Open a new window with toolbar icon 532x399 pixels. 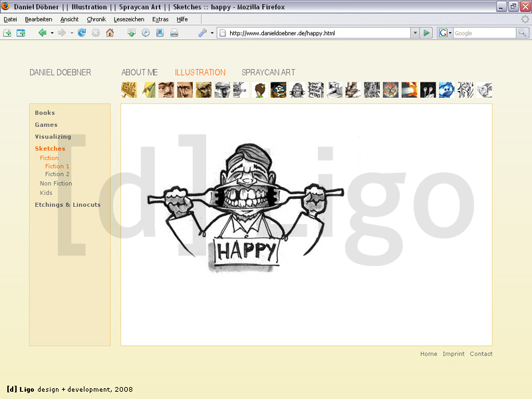[x=21, y=33]
